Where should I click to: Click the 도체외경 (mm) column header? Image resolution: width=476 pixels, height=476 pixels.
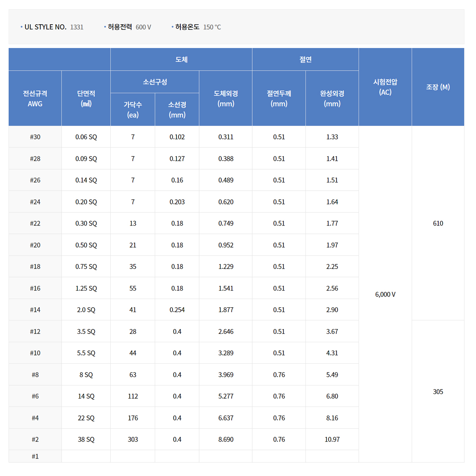226,98
